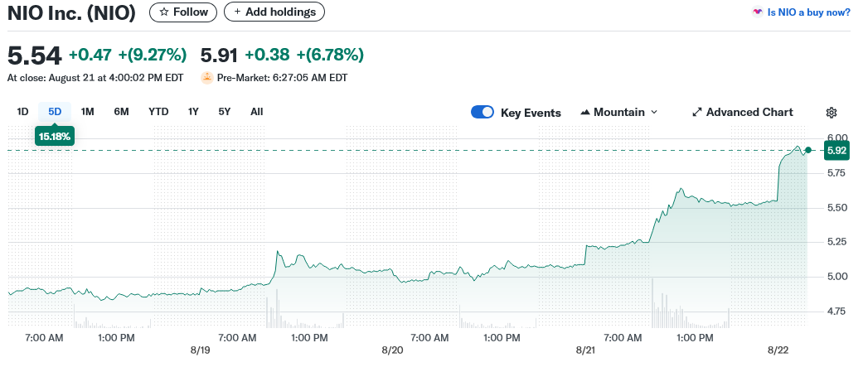Select the 5D time range tab
868x372 pixels.
tap(55, 112)
